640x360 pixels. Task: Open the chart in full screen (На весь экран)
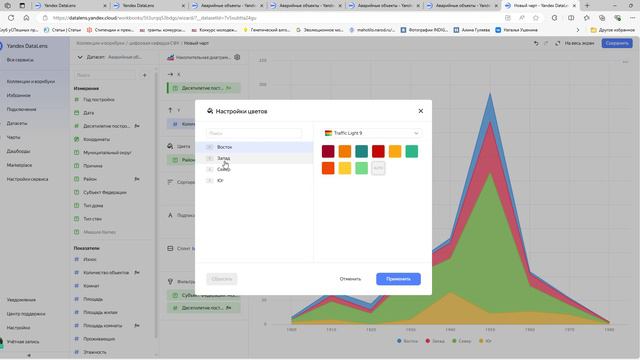(x=574, y=43)
